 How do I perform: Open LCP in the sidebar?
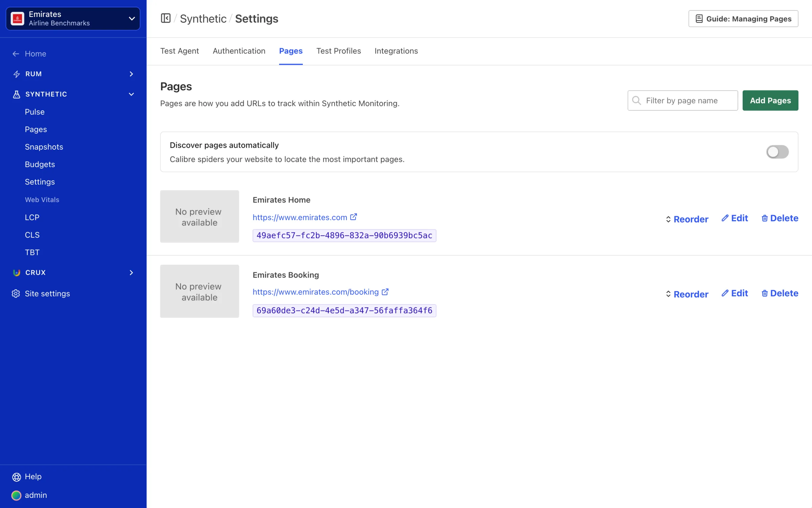click(x=32, y=217)
